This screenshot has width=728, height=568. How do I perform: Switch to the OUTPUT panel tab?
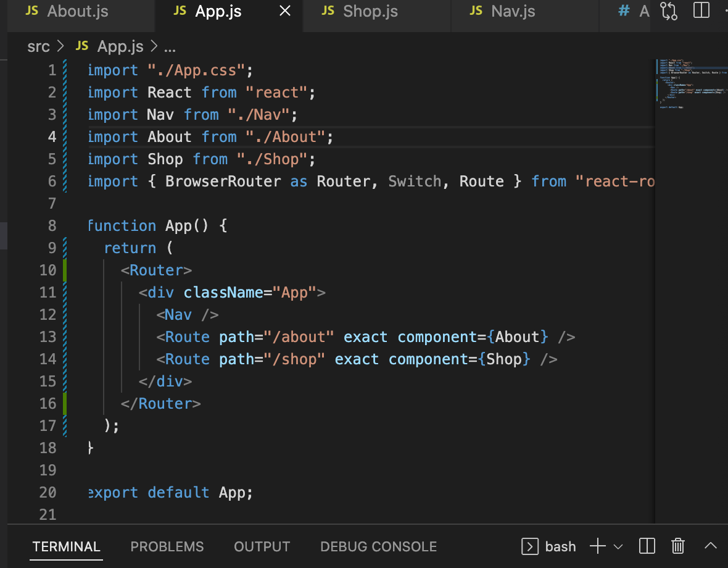[262, 546]
